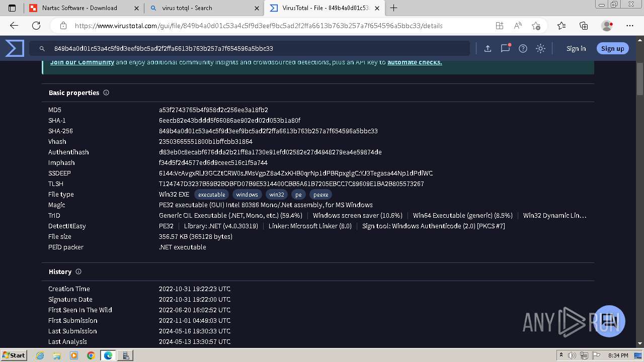Click the browser apps grid icon
644x362 pixels.
coord(500,26)
